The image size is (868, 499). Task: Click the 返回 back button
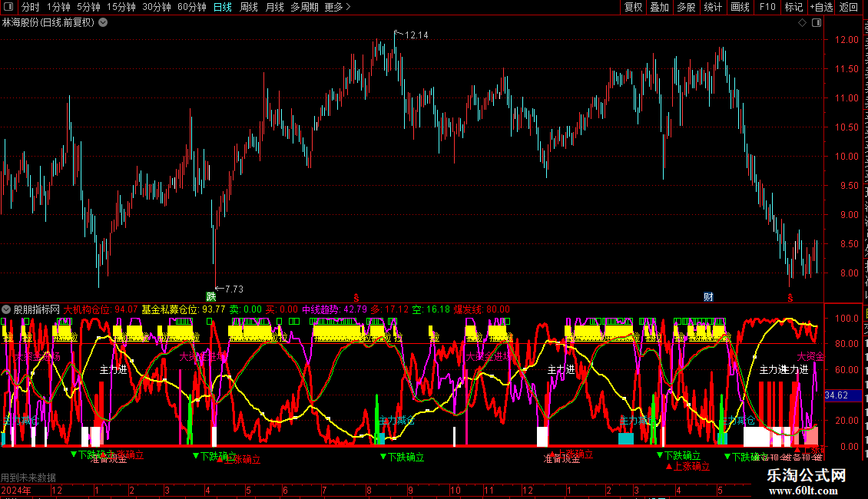click(849, 7)
